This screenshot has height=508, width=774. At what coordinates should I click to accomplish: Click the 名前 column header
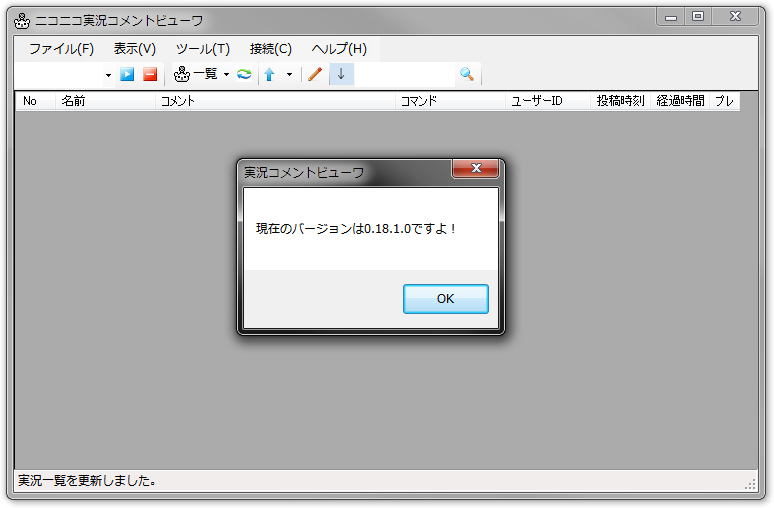pyautogui.click(x=105, y=101)
